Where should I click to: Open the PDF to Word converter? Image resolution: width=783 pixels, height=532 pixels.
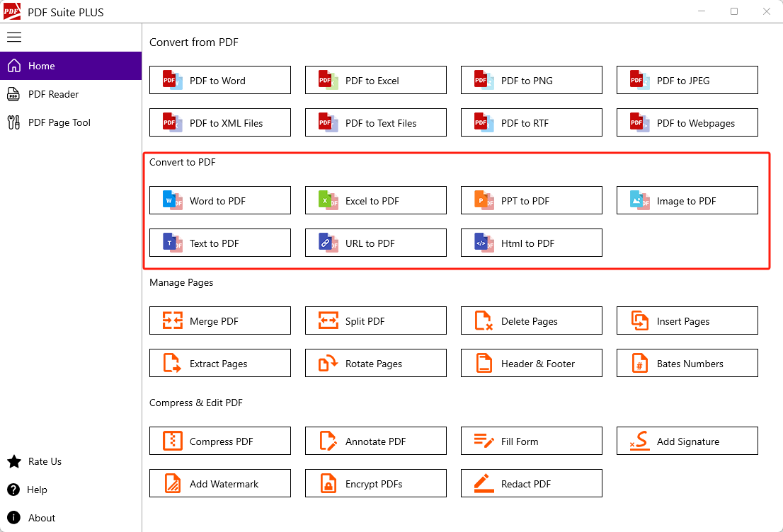(219, 81)
